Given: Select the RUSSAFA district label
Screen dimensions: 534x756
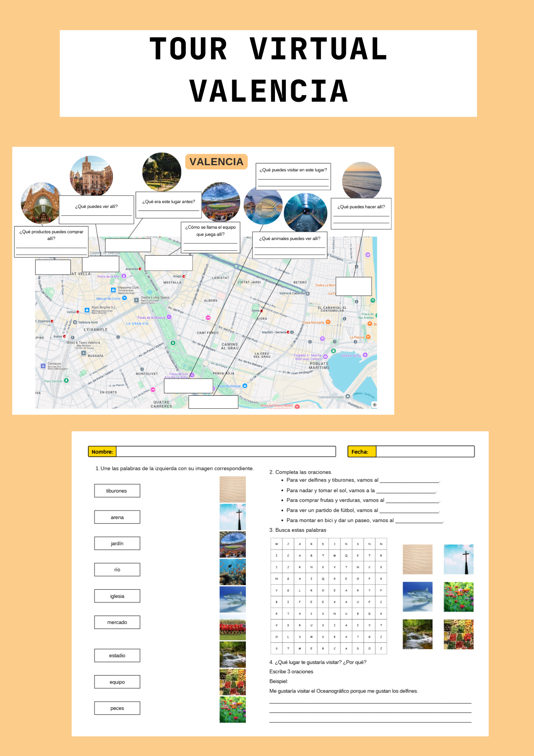Looking at the screenshot, I should pos(96,356).
